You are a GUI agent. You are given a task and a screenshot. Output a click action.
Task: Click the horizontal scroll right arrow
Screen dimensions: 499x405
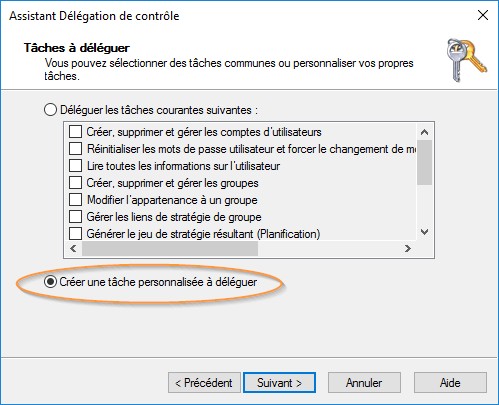(x=408, y=248)
